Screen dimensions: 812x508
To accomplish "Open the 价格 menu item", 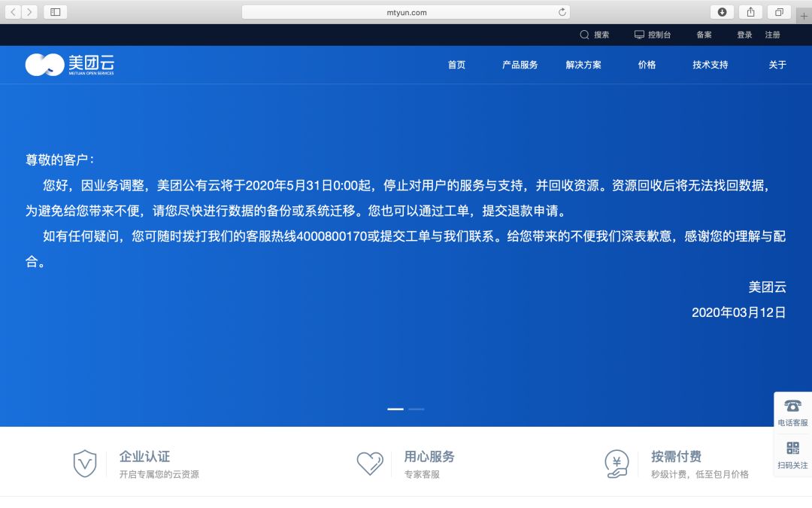I will pos(647,65).
